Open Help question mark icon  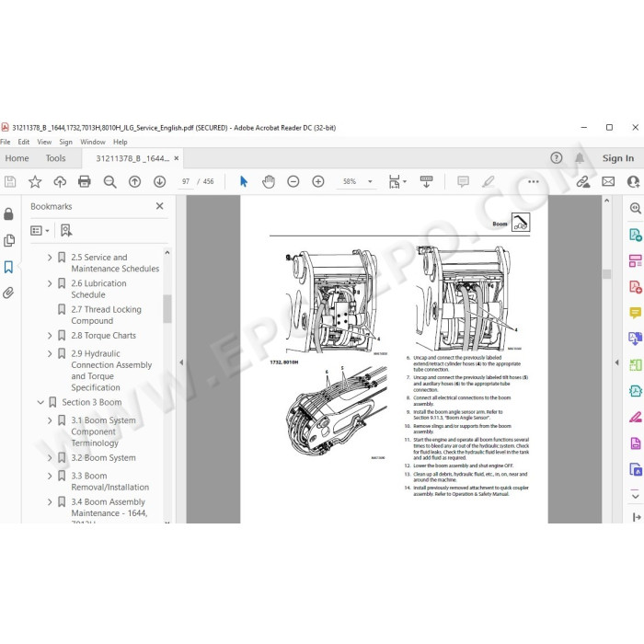[x=556, y=158]
